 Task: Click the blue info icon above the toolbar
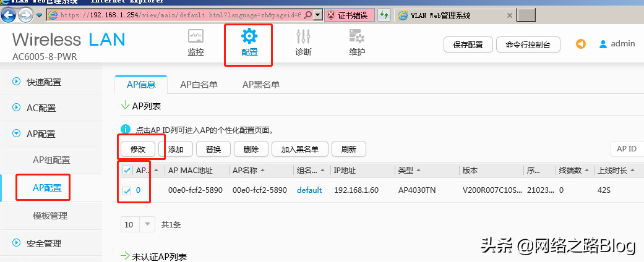pyautogui.click(x=126, y=130)
